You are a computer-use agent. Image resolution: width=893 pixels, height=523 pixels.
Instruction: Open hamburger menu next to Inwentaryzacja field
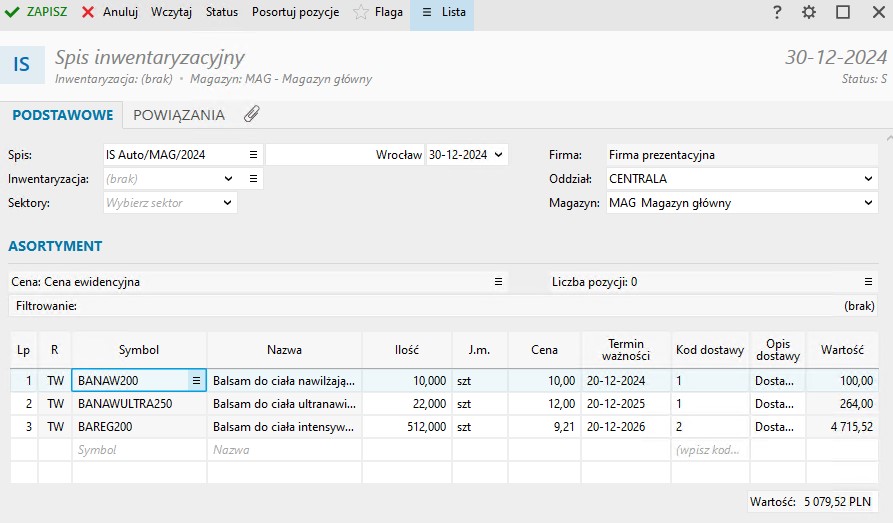(254, 179)
